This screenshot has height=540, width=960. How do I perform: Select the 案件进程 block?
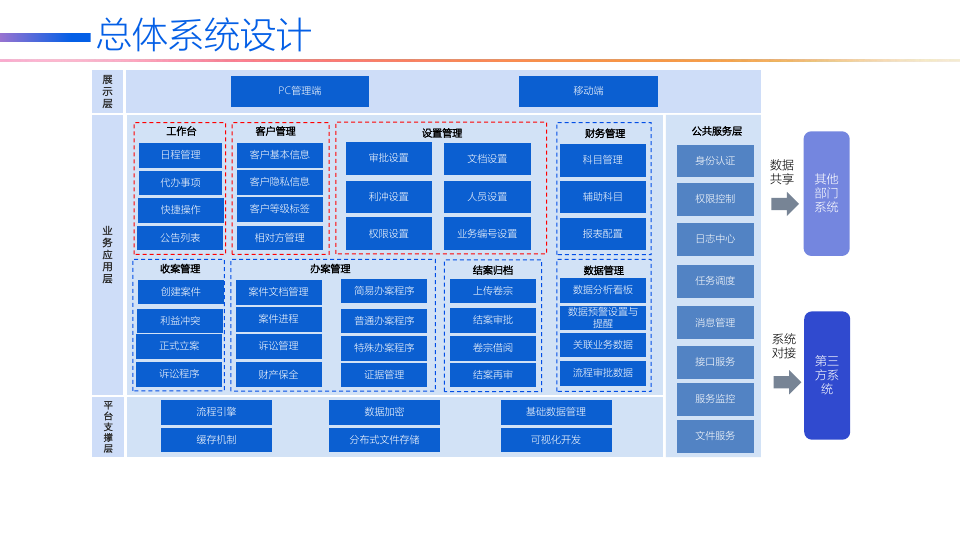pos(279,319)
